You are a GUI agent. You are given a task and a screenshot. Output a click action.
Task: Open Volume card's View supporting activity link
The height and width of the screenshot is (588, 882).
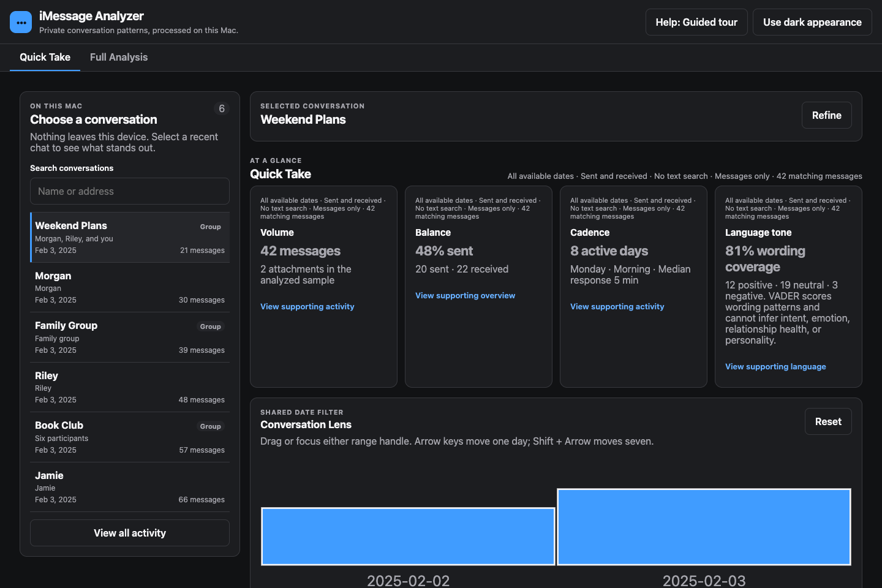coord(307,306)
